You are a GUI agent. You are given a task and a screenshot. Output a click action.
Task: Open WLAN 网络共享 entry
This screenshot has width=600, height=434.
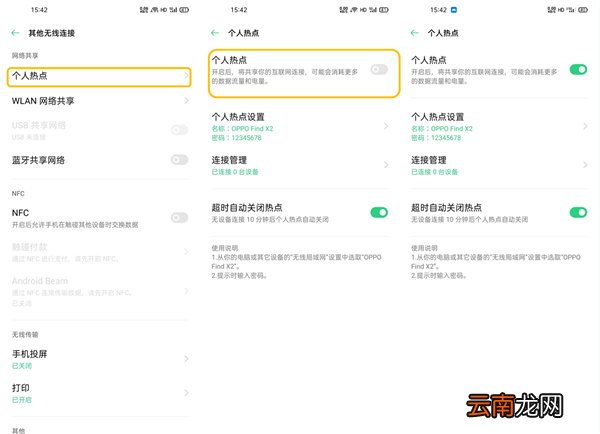click(x=99, y=101)
